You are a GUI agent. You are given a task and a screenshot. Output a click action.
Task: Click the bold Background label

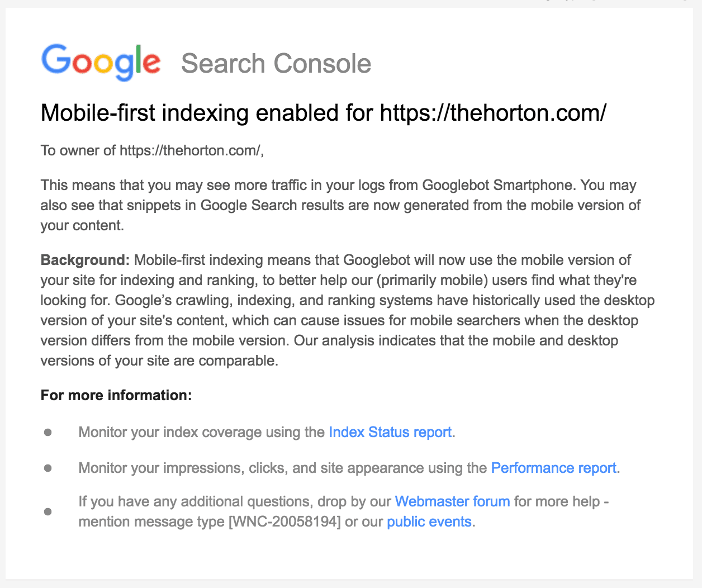pyautogui.click(x=85, y=260)
